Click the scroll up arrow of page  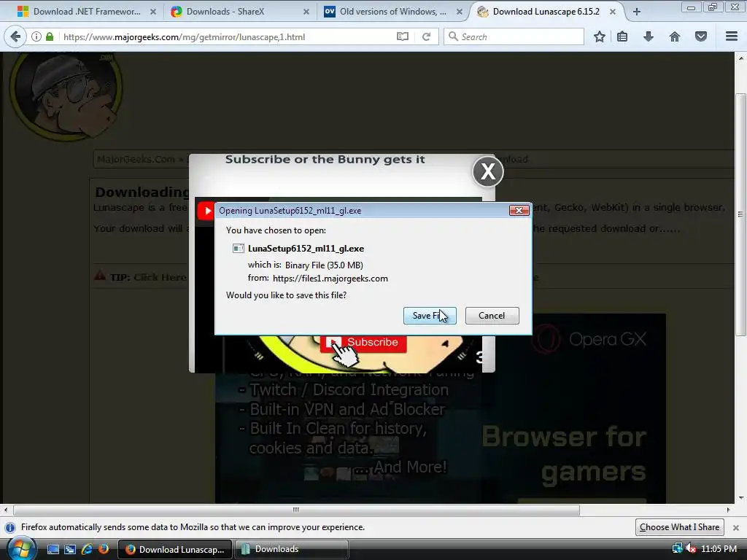[741, 58]
